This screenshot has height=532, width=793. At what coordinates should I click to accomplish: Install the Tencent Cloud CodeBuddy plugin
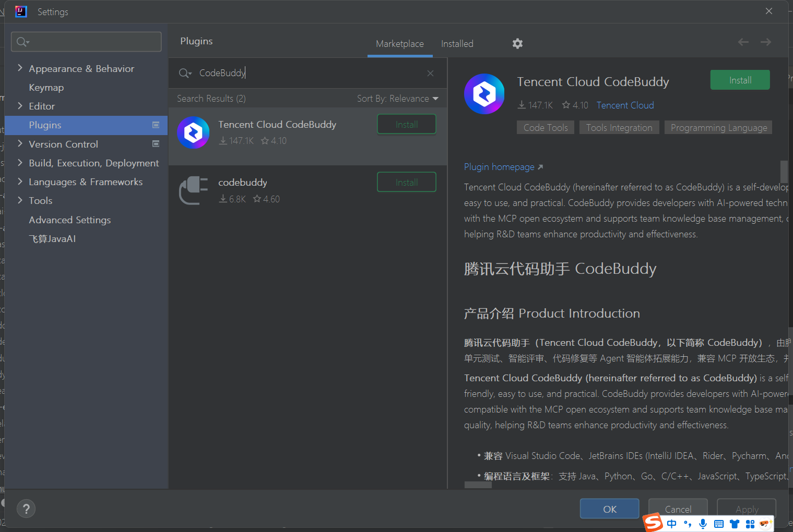[x=740, y=80]
